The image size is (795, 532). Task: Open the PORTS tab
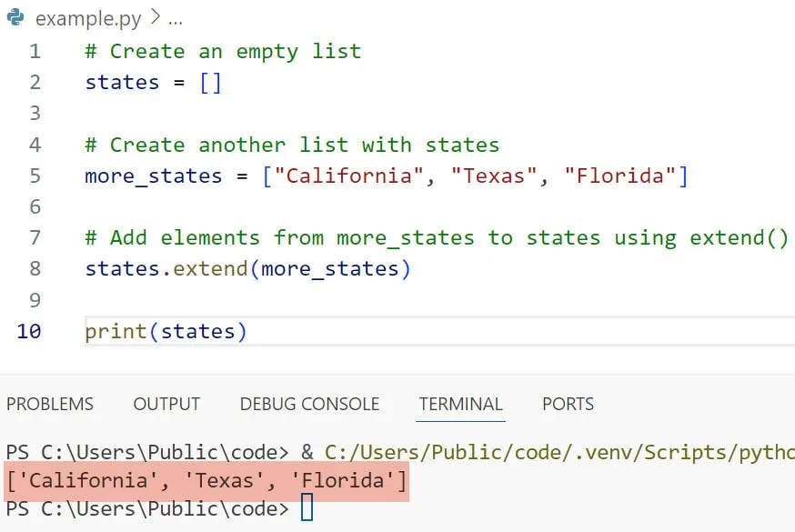[568, 404]
